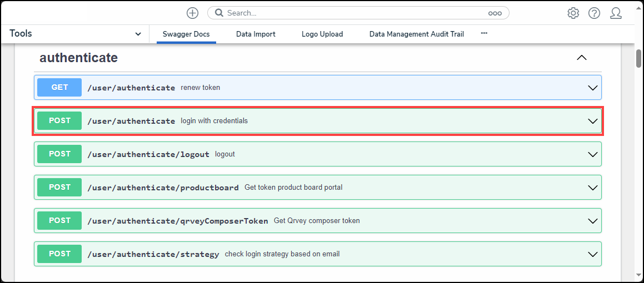Open the Tools dropdown menu

click(138, 34)
